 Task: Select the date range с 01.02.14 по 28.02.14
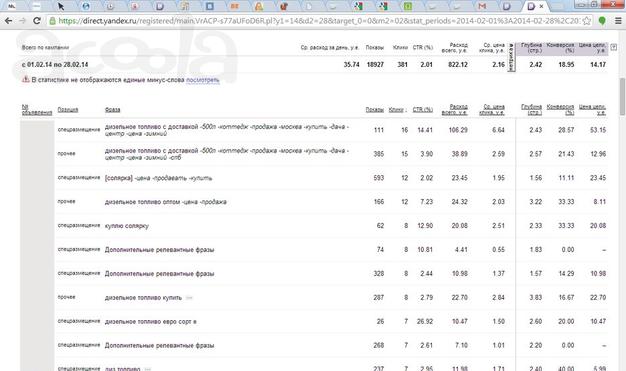pos(55,64)
